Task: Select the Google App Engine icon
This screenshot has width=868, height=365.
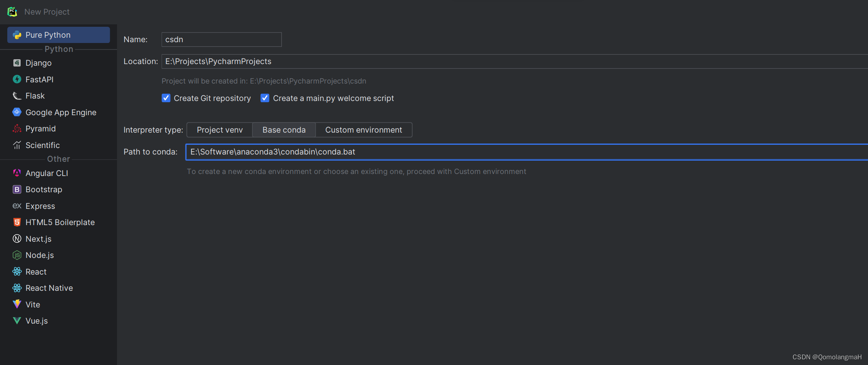Action: point(17,112)
